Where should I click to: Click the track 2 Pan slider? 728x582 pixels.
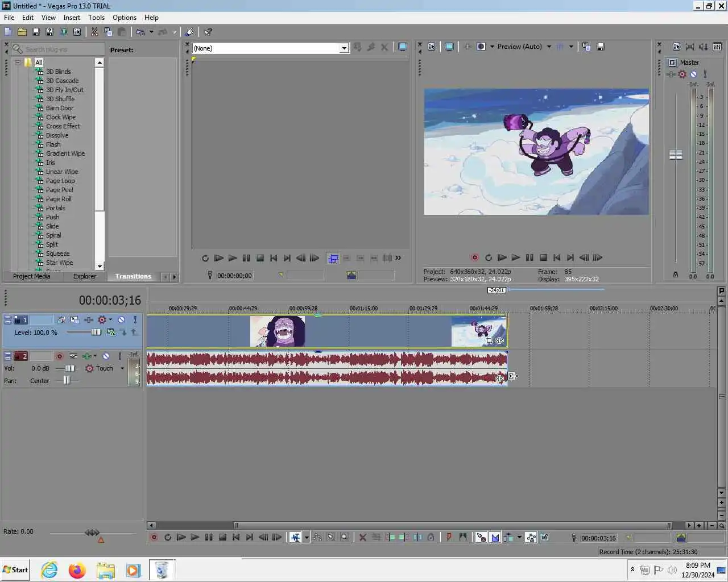click(x=67, y=381)
